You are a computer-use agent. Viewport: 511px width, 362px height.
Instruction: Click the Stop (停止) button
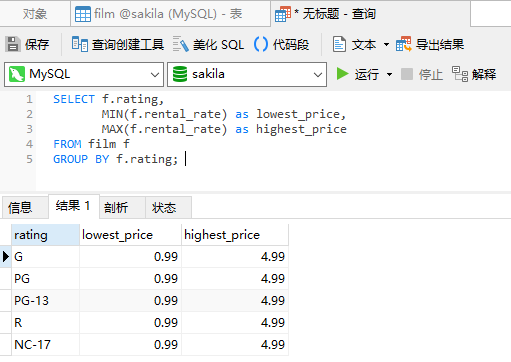(422, 74)
